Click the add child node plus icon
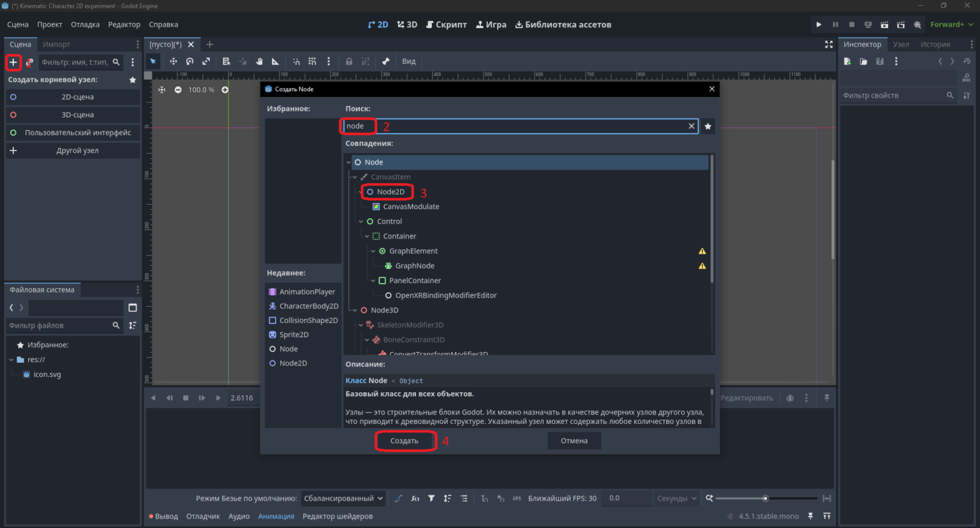Image resolution: width=980 pixels, height=528 pixels. click(x=13, y=62)
